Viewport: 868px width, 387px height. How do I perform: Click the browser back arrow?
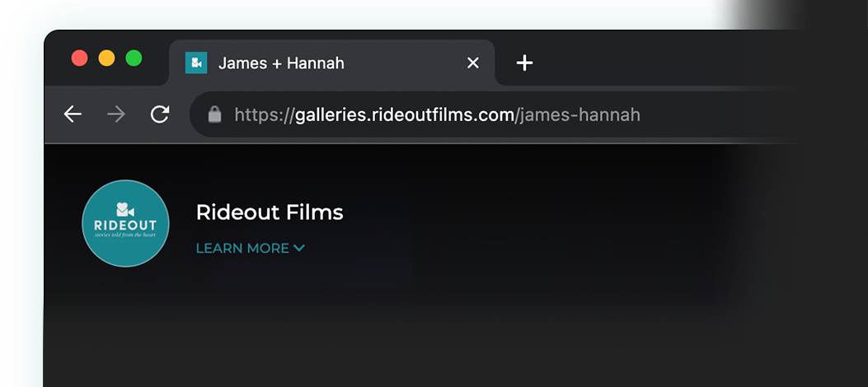point(73,114)
